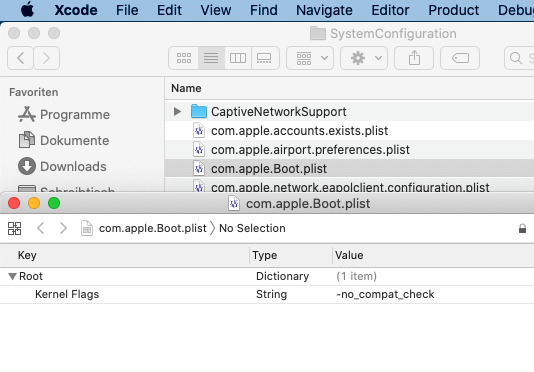Open the File menu
534x372 pixels.
127,10
